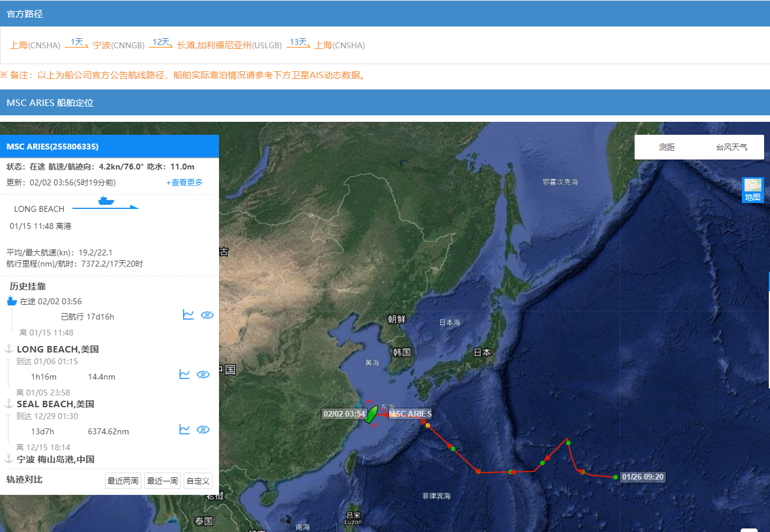This screenshot has height=532, width=770.
Task: Click the MSC ARIES 船舶定位 section header
Action: 385,102
